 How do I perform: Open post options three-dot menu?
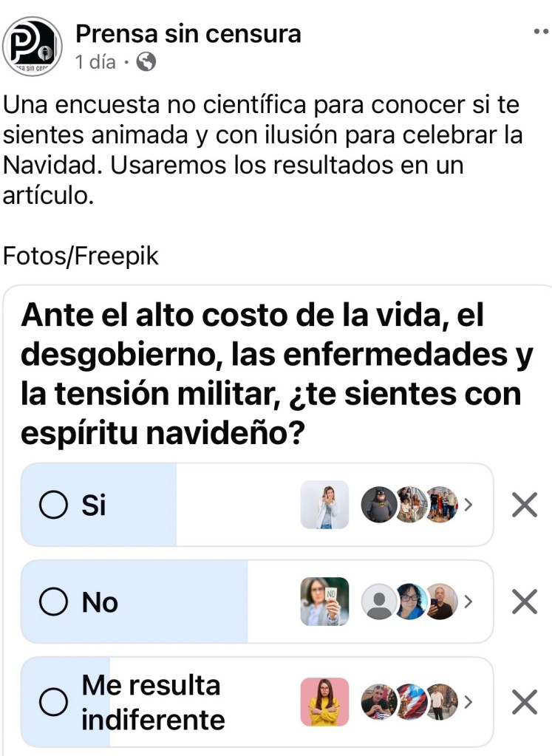coord(542,33)
